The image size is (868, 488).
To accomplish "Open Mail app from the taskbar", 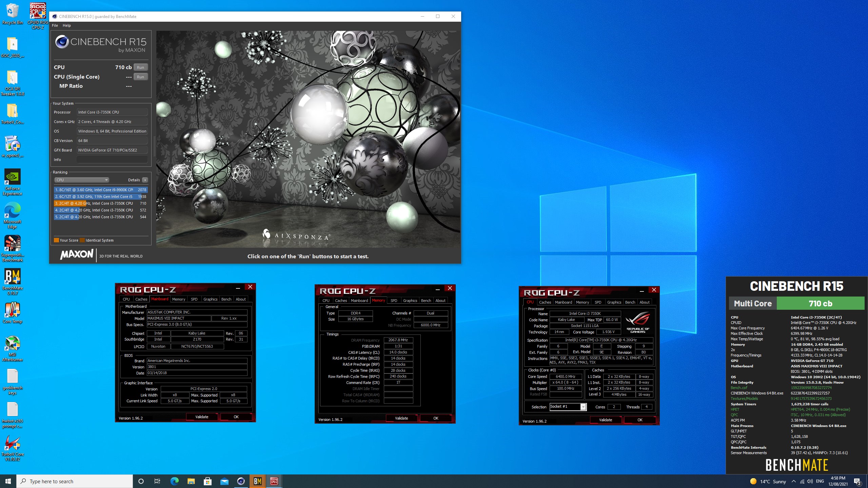I will pos(224,481).
